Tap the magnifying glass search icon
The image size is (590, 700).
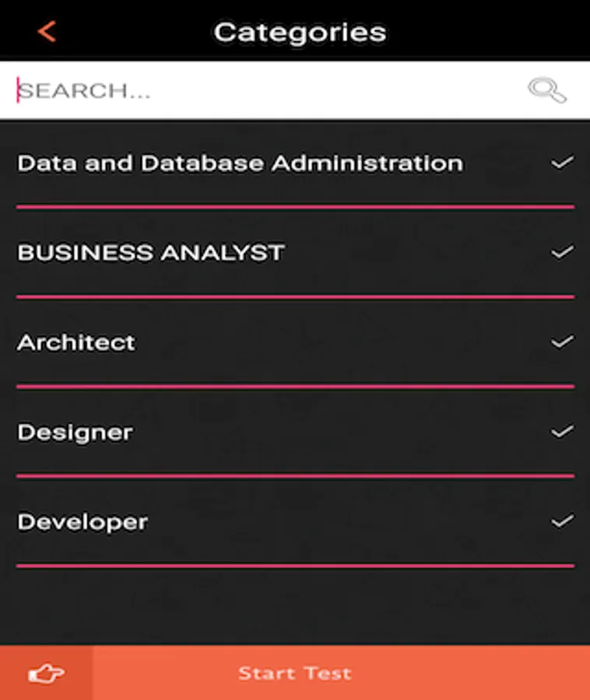[546, 89]
